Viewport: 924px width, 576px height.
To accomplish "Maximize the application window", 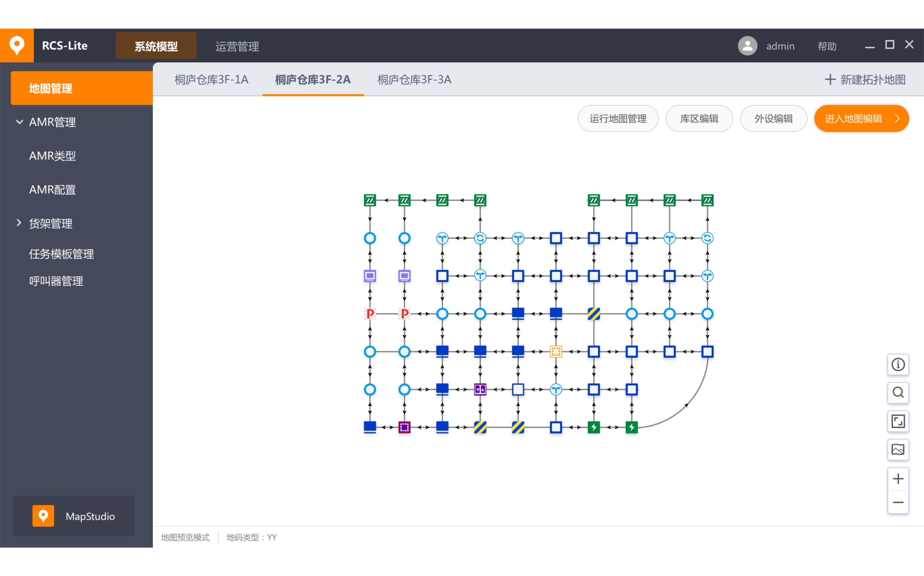I will [890, 45].
